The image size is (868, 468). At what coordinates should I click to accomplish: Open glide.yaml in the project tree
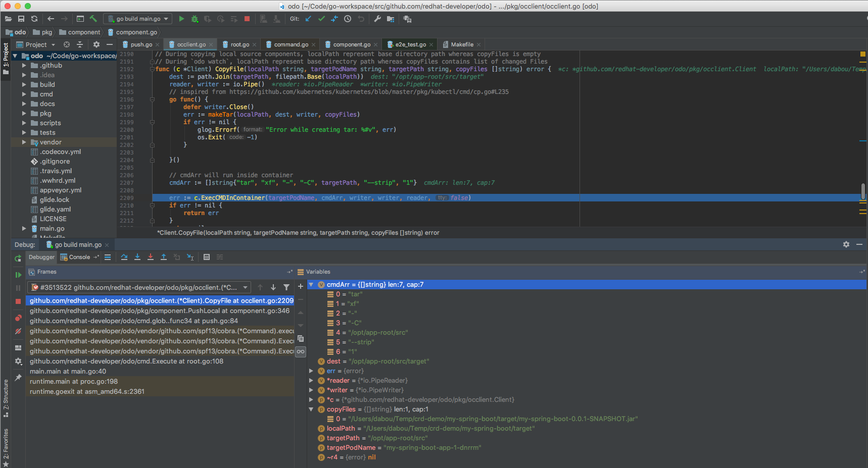click(x=55, y=209)
